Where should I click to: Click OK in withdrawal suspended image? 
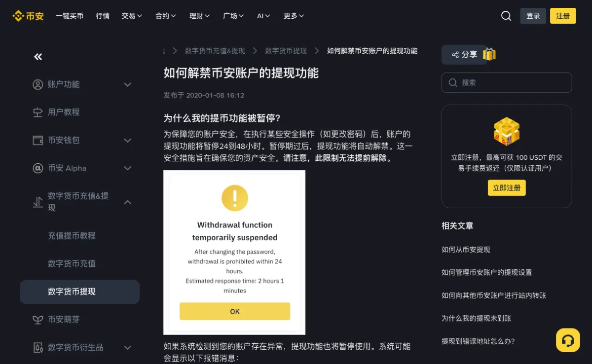[235, 311]
